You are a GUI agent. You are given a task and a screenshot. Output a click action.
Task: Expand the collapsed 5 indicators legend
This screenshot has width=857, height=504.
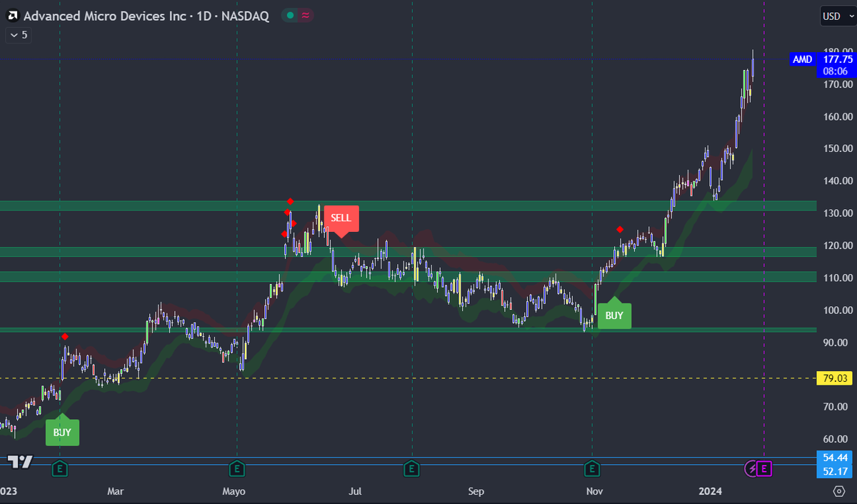point(17,34)
